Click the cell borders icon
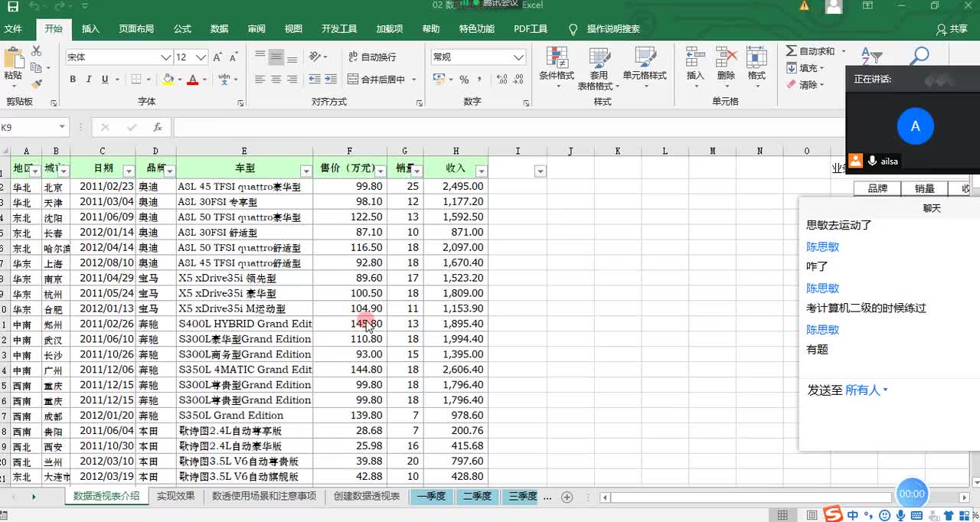Viewport: 980px width, 522px height. click(x=136, y=80)
